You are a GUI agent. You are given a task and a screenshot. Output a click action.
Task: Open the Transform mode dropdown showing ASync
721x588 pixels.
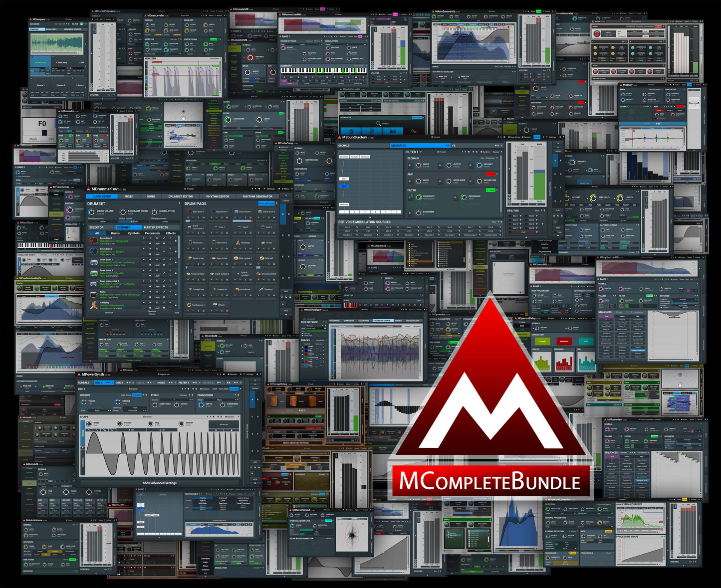(219, 399)
